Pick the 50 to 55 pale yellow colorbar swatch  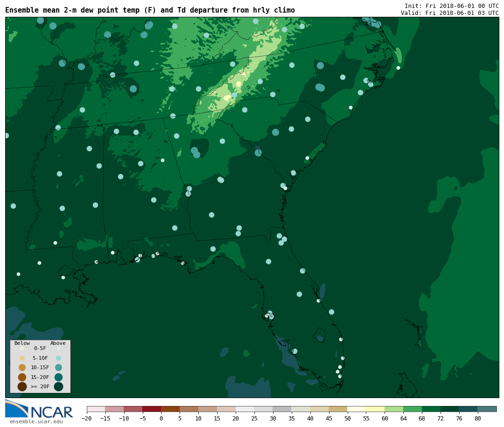pyautogui.click(x=357, y=409)
